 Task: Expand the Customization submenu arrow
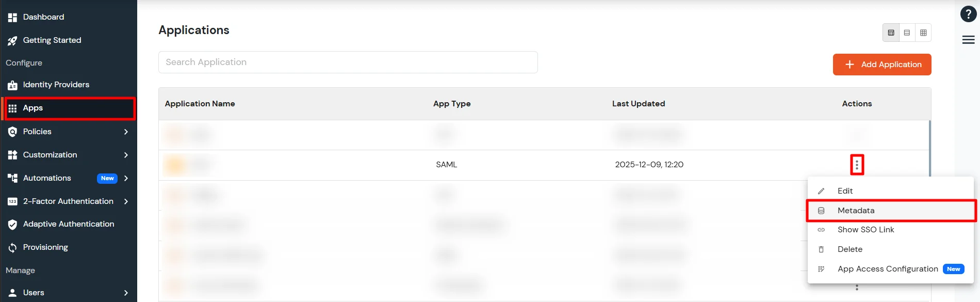tap(126, 155)
